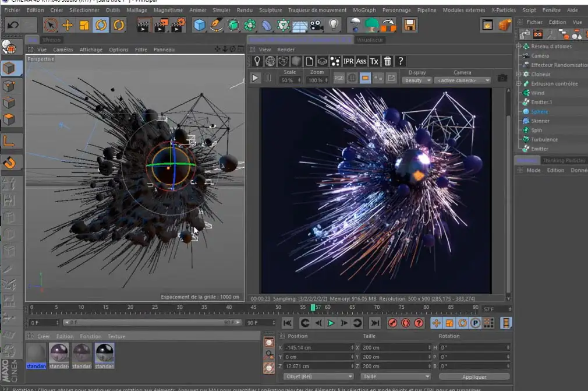Open the Objet (Rel) coordinate dropdown
This screenshot has height=391, width=588.
point(319,376)
